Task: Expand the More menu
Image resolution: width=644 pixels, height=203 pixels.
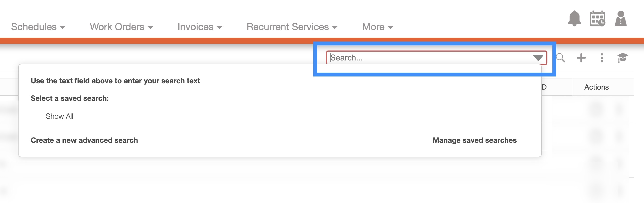Action: [x=377, y=27]
